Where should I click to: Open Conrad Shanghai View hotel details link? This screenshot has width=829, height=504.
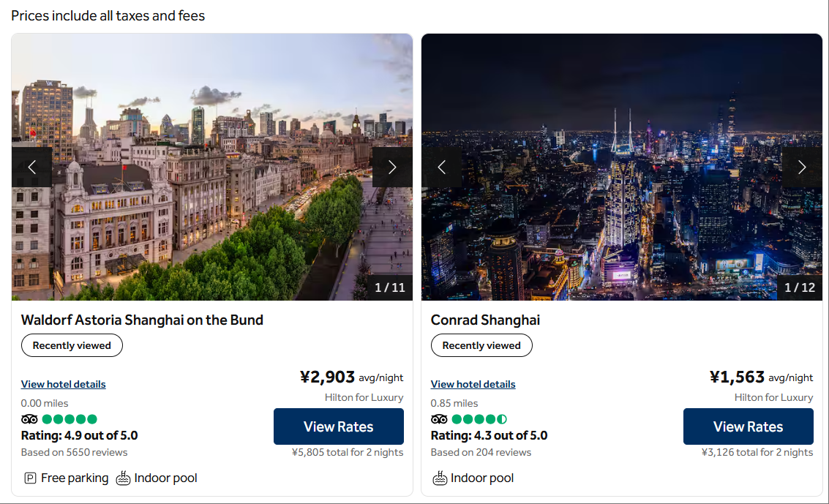(473, 384)
